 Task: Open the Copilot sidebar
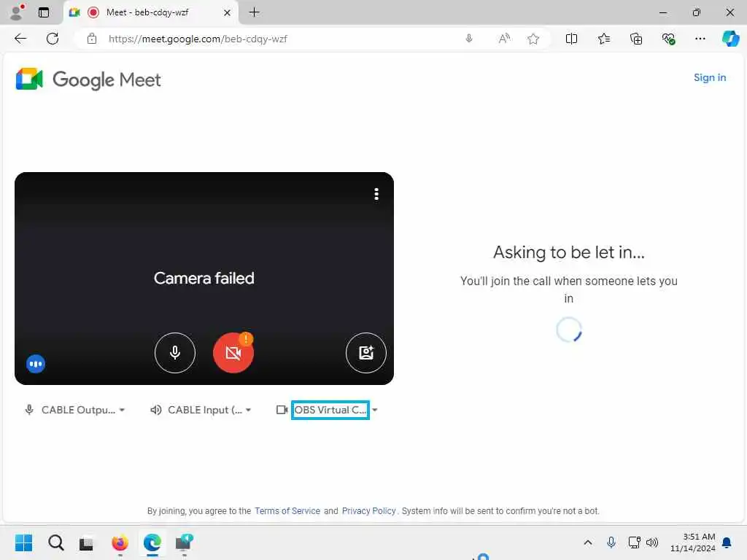[x=730, y=39]
